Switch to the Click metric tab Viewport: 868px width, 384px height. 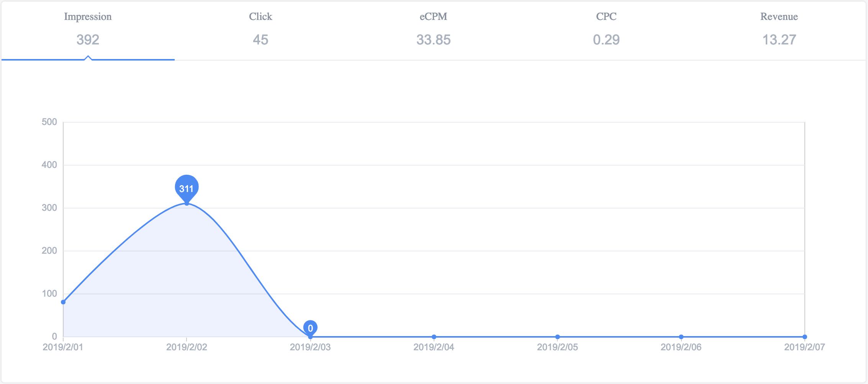(x=260, y=30)
